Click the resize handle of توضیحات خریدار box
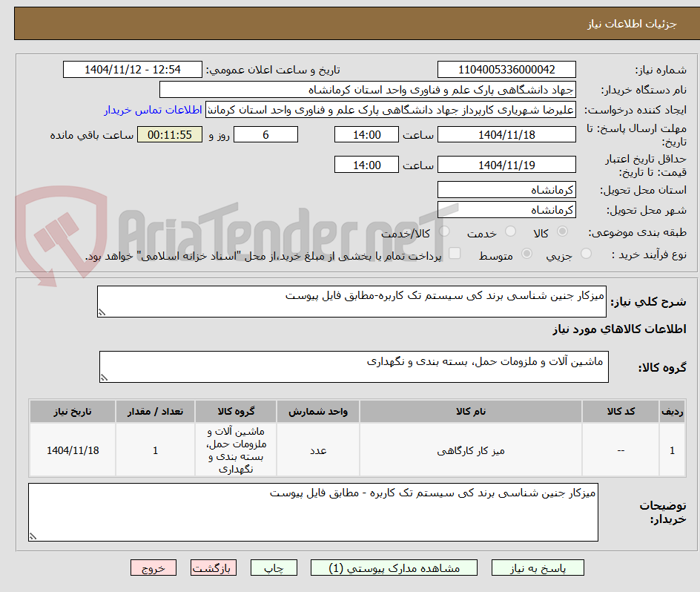This screenshot has width=700, height=592. pyautogui.click(x=33, y=536)
